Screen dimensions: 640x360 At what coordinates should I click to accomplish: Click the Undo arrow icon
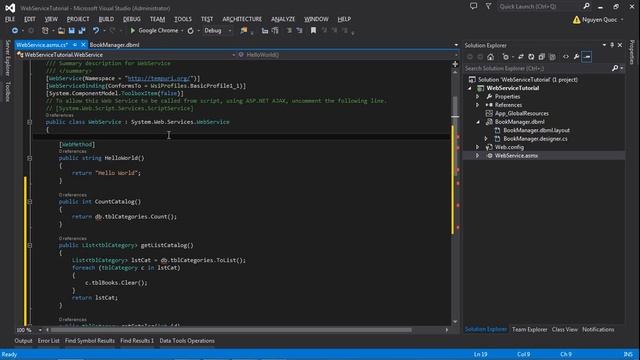(96, 31)
